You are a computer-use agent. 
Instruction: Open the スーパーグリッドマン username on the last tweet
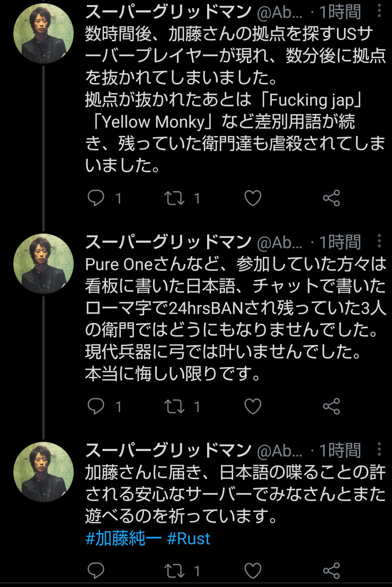coord(168,450)
